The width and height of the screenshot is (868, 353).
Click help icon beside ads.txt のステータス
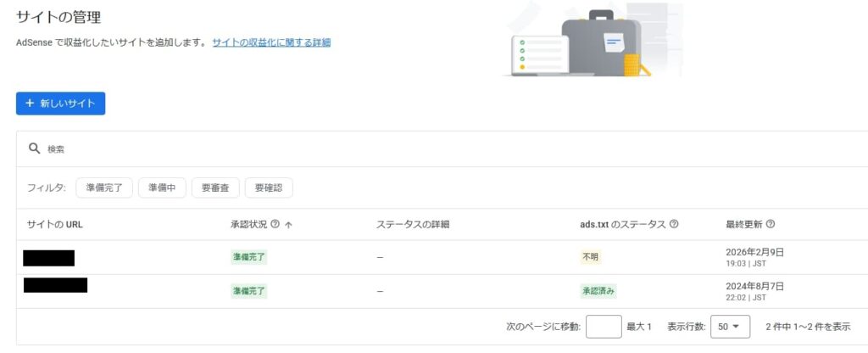pos(674,225)
